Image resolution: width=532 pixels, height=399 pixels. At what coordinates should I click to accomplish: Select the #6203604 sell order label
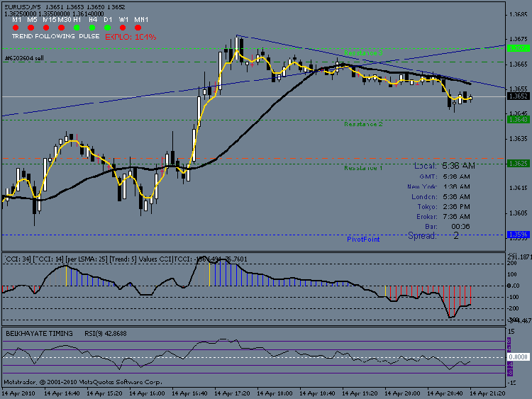point(24,58)
